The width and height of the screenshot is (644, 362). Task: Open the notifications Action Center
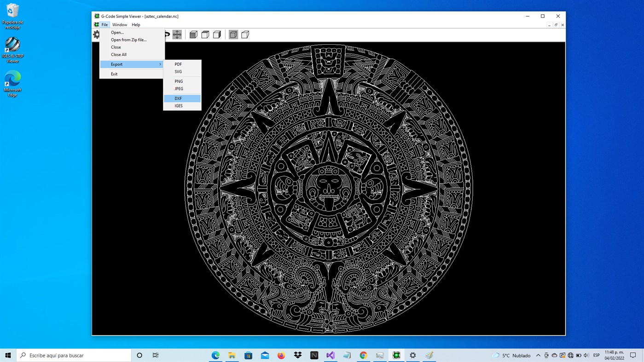coord(633,355)
